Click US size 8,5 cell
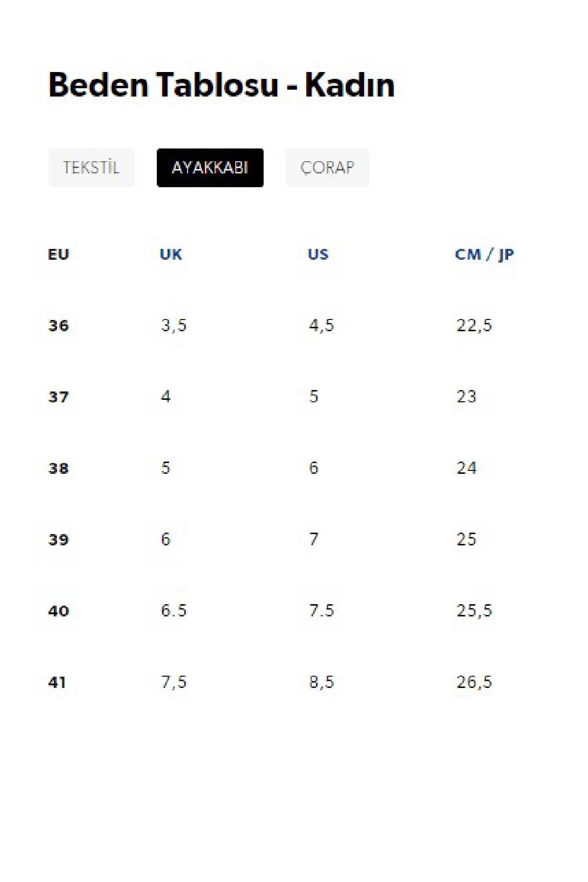The height and width of the screenshot is (882, 588). tap(321, 682)
